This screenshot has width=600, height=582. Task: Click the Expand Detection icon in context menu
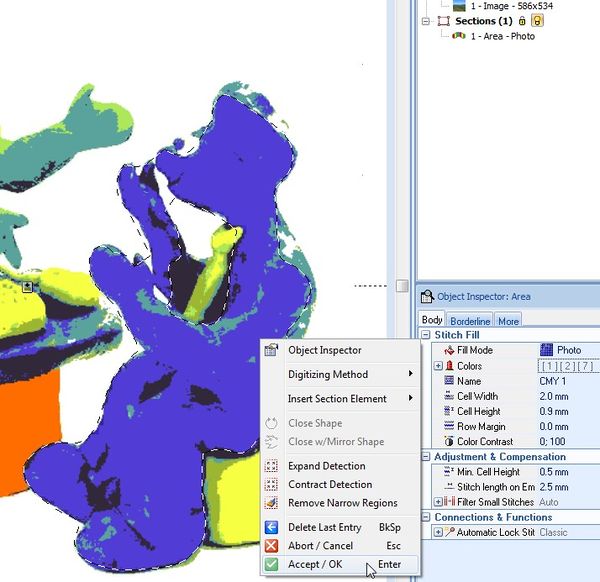pyautogui.click(x=271, y=466)
